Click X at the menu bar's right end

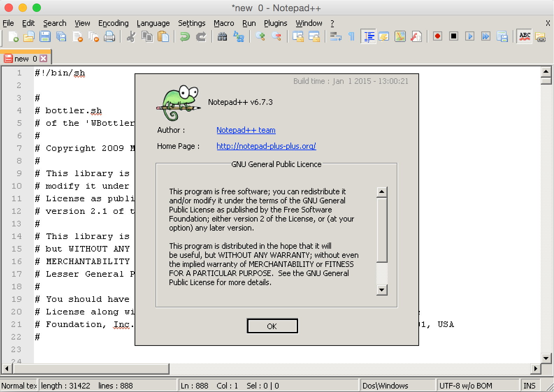(548, 23)
